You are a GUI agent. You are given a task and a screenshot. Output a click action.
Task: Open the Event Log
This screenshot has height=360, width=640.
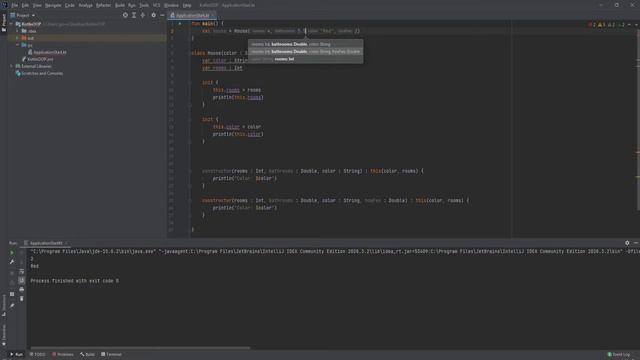click(x=619, y=354)
